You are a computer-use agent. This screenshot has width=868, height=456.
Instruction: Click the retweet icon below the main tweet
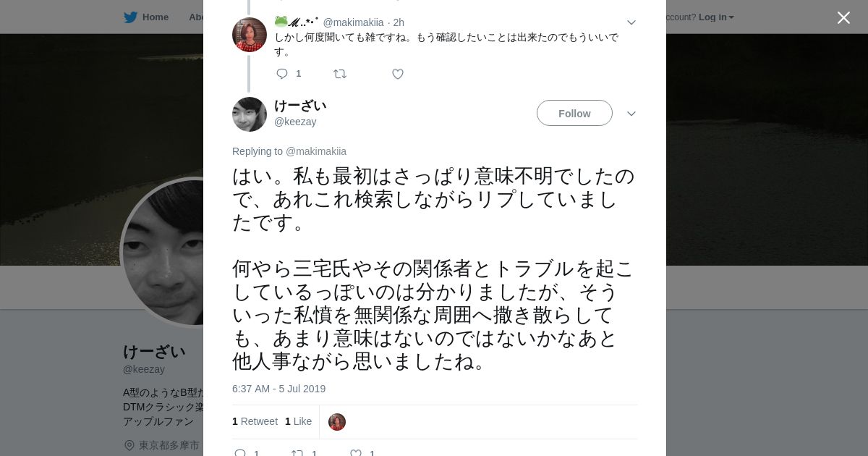pos(297,453)
